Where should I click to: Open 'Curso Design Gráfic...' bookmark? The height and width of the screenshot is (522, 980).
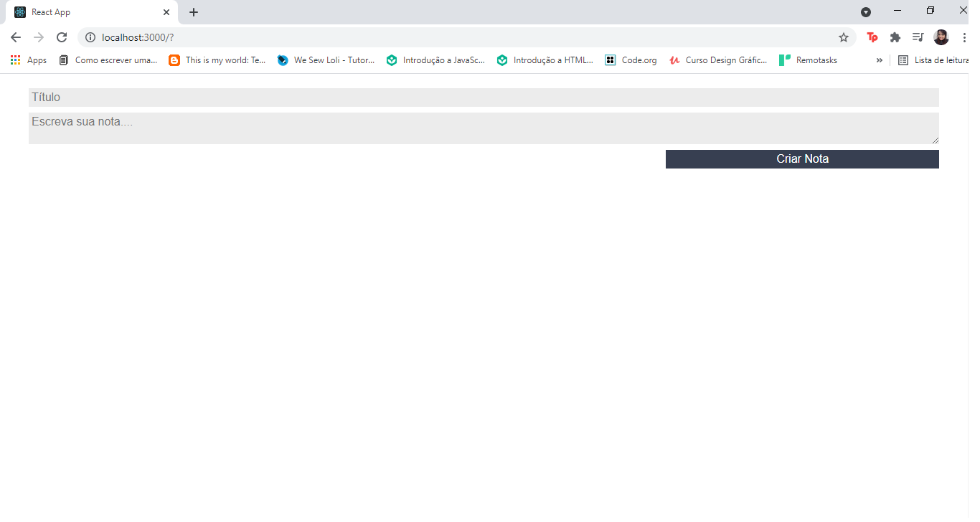[x=719, y=60]
